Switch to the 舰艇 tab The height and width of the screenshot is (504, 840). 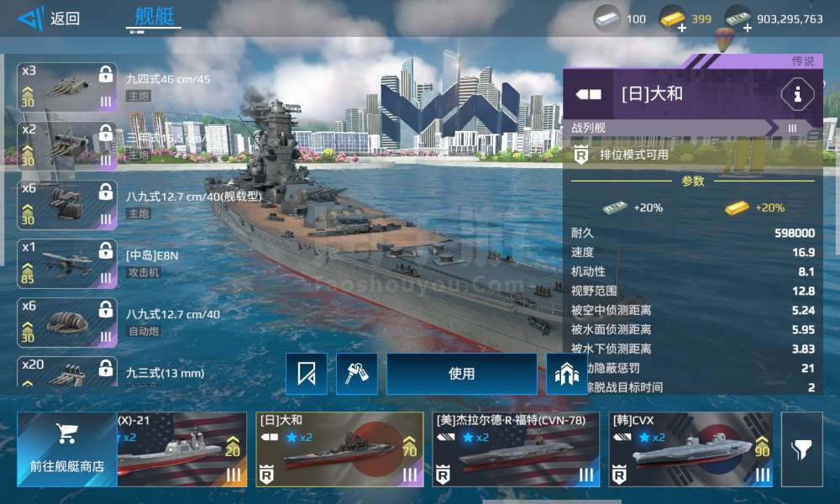(155, 17)
